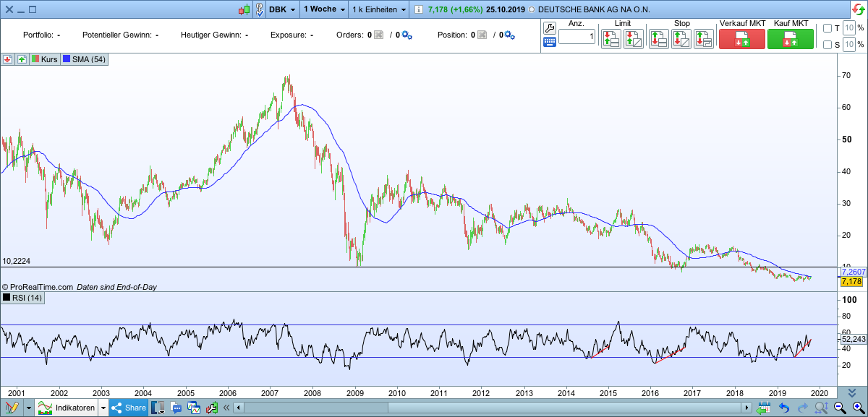Enable the S percent checkbox

click(827, 45)
